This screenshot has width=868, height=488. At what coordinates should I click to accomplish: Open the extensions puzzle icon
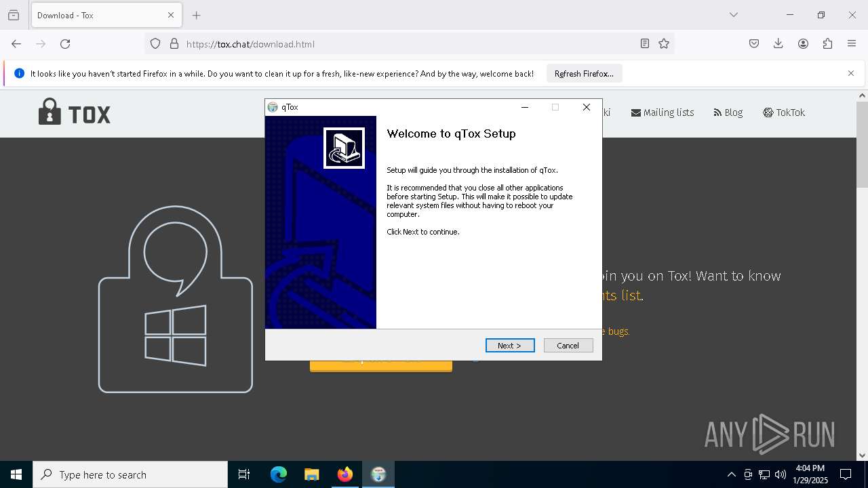tap(827, 44)
